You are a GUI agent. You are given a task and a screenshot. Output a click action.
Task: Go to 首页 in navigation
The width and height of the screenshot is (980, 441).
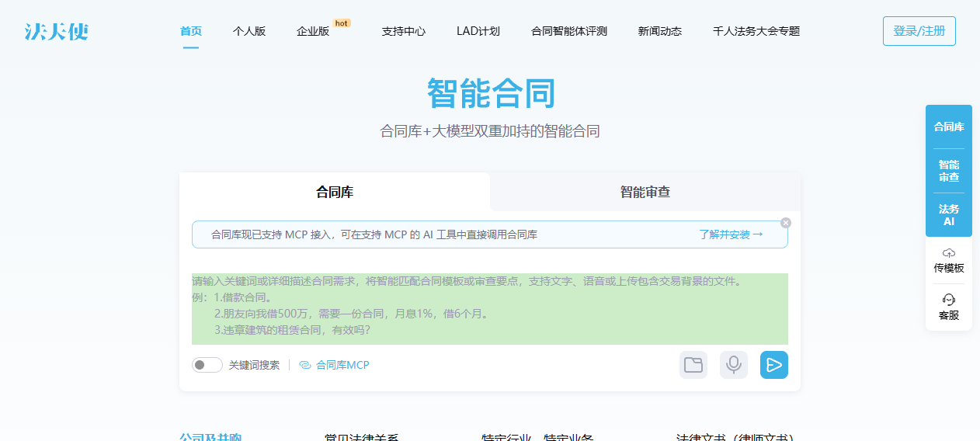tap(191, 31)
